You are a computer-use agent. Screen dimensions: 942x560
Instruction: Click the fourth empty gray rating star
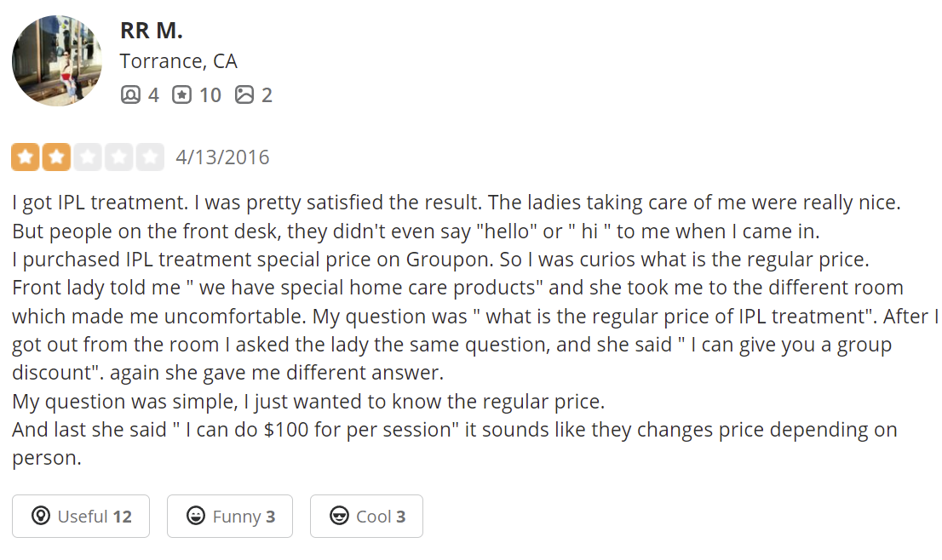(x=119, y=157)
